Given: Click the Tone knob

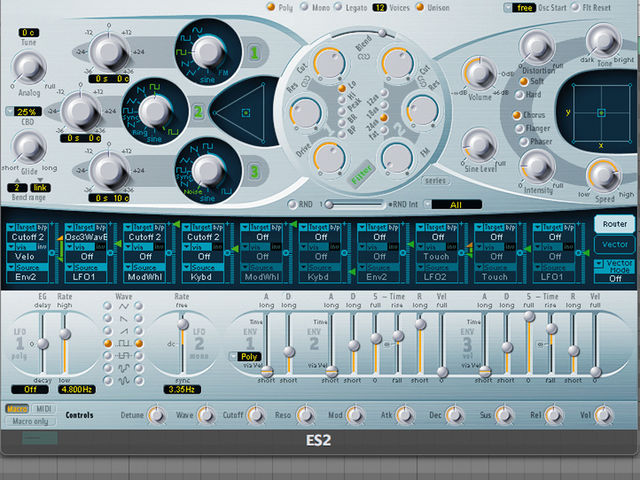Looking at the screenshot, I should tap(603, 40).
